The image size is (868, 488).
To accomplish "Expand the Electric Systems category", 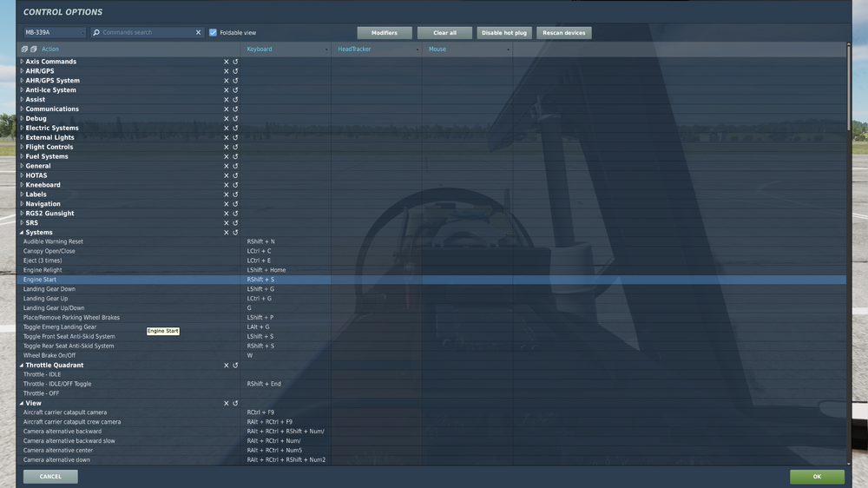I will [22, 128].
